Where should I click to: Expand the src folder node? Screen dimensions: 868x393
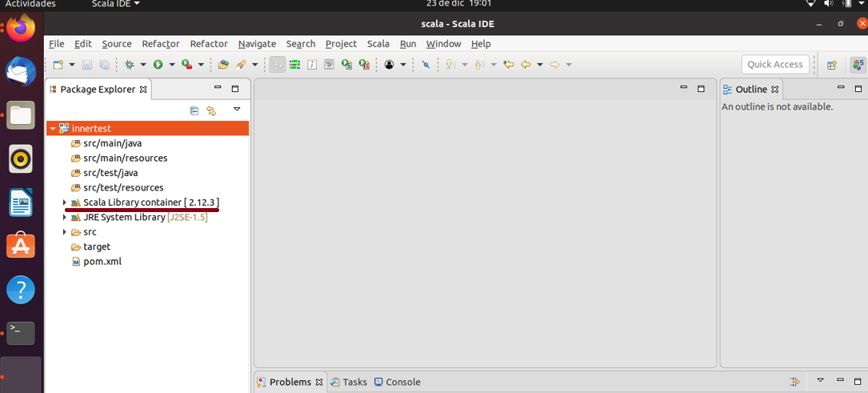click(x=64, y=232)
